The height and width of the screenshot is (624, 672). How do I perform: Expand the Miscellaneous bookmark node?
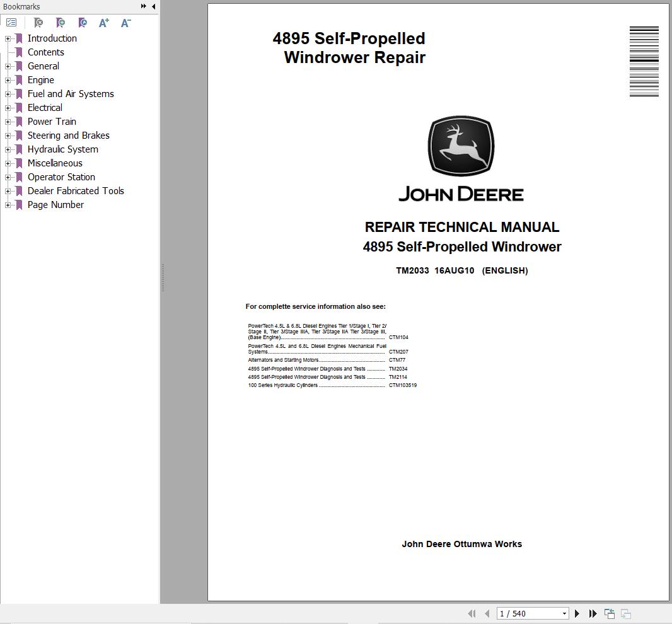pos(8,163)
